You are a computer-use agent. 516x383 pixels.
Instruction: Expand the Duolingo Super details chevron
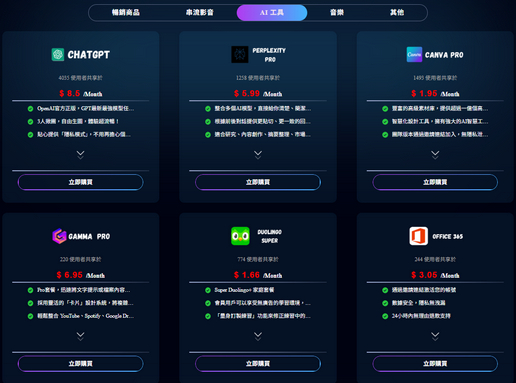(258, 336)
